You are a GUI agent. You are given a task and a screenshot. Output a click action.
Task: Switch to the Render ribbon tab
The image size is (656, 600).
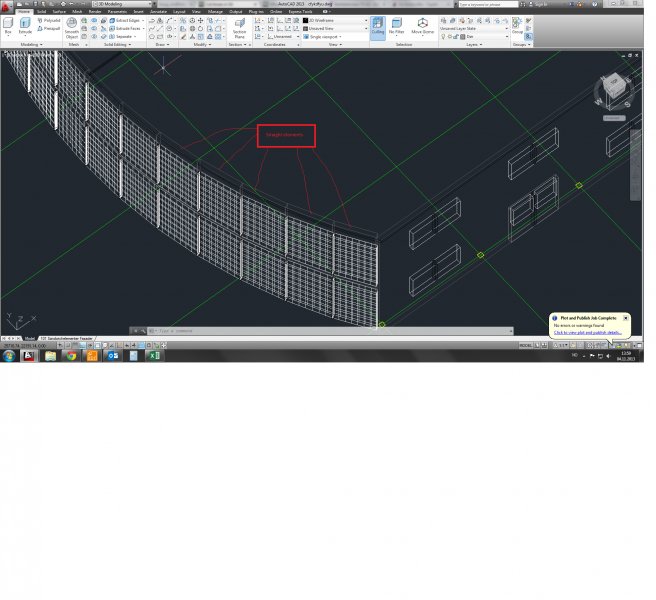point(95,11)
